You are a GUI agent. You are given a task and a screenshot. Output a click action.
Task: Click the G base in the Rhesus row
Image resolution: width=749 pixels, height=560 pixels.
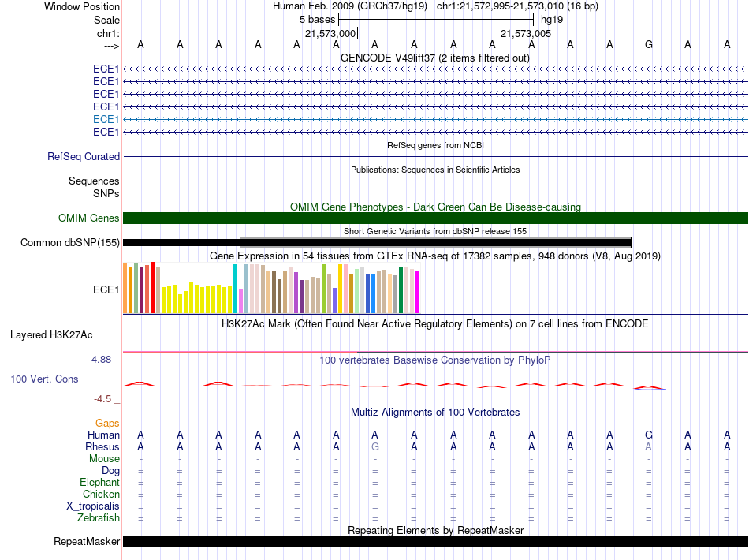point(374,447)
